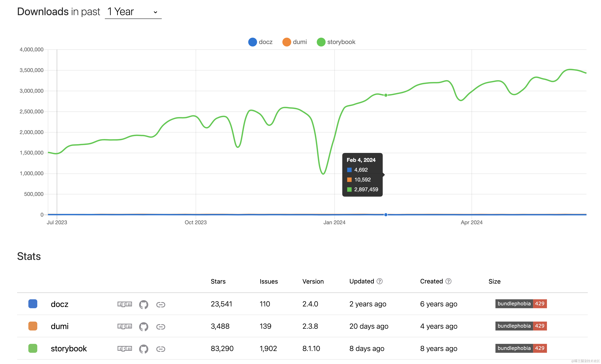This screenshot has width=601, height=364.
Task: Click the dumi version 2.3.8
Action: 310,326
